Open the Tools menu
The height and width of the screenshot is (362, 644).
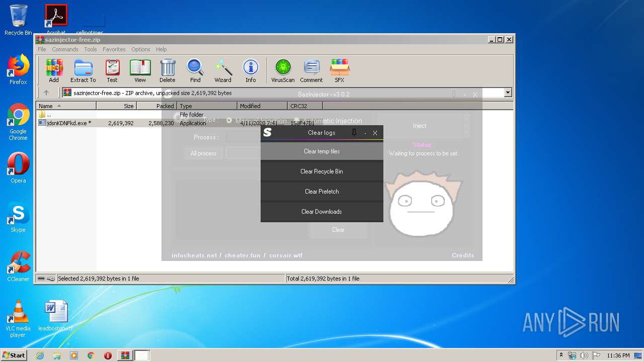point(91,49)
